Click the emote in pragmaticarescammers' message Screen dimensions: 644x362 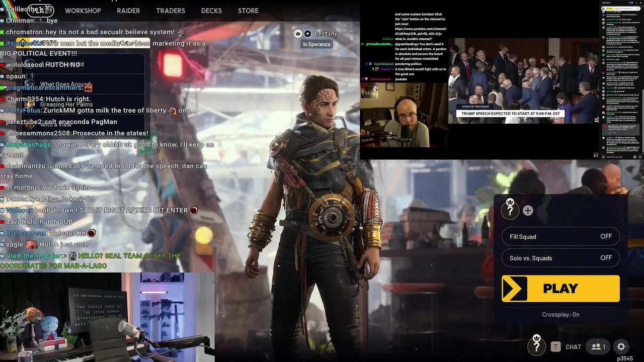[x=88, y=87]
